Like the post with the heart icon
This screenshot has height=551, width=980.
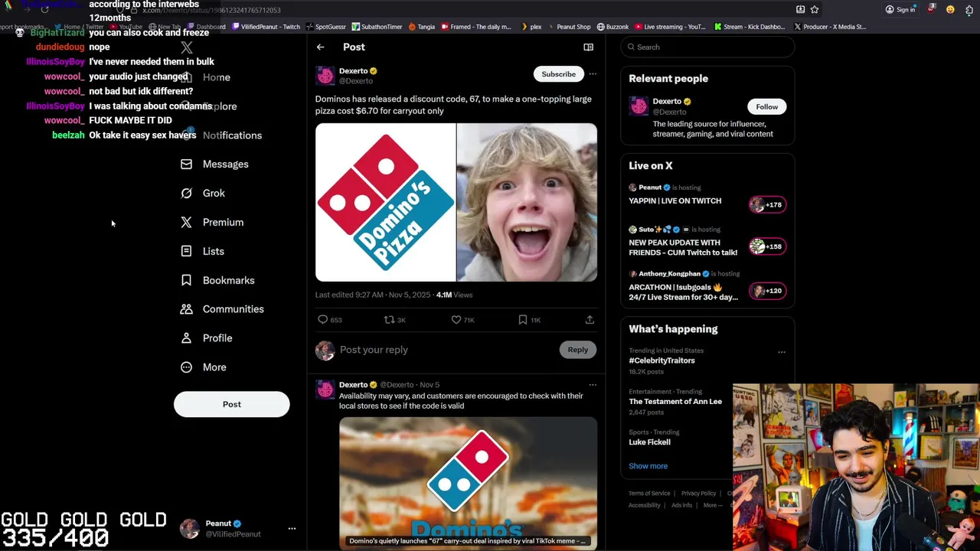tap(456, 320)
